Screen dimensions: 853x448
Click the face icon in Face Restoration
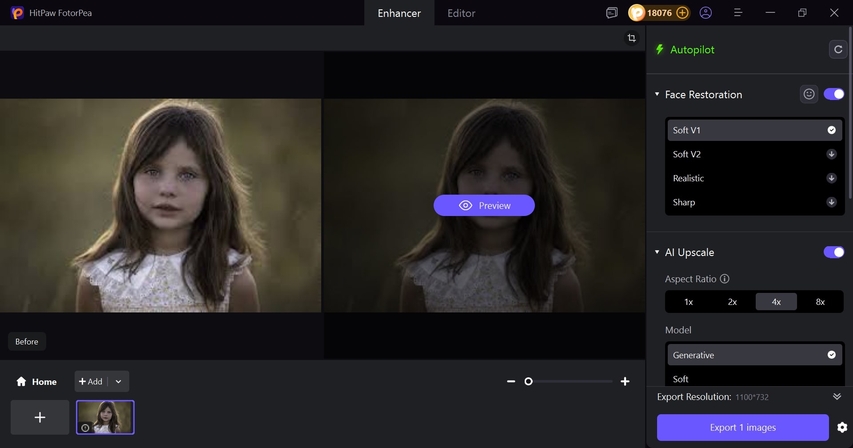point(809,94)
